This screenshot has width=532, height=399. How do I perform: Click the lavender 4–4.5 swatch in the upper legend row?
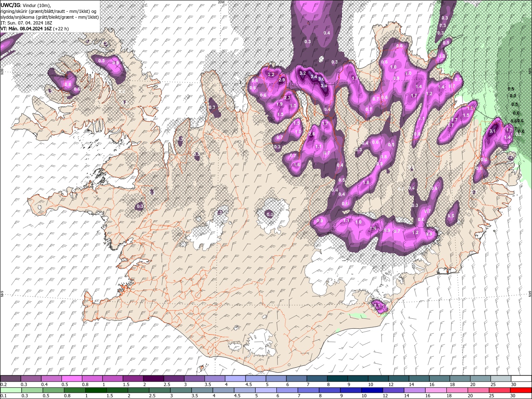235,379
